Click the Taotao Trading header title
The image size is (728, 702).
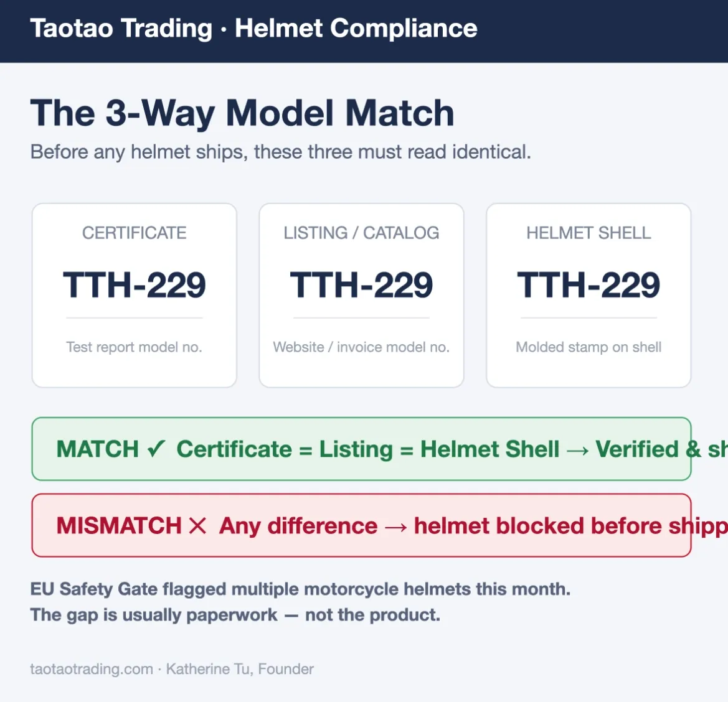pos(253,28)
